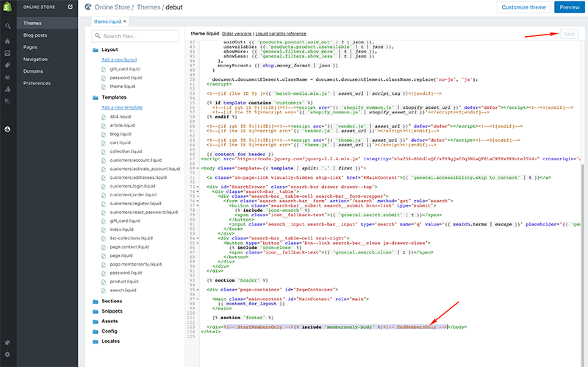This screenshot has width=588, height=367.
Task: Expand the Config folder
Action: coord(109,332)
